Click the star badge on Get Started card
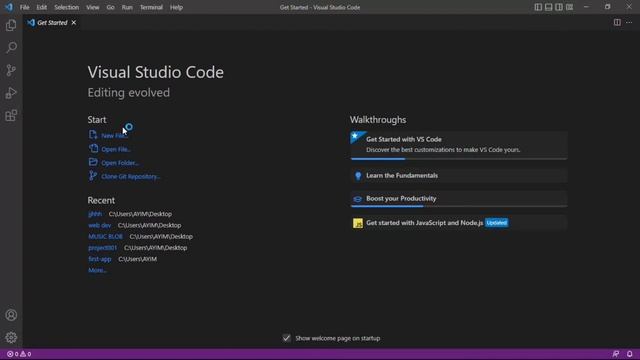The width and height of the screenshot is (640, 360). (x=356, y=136)
